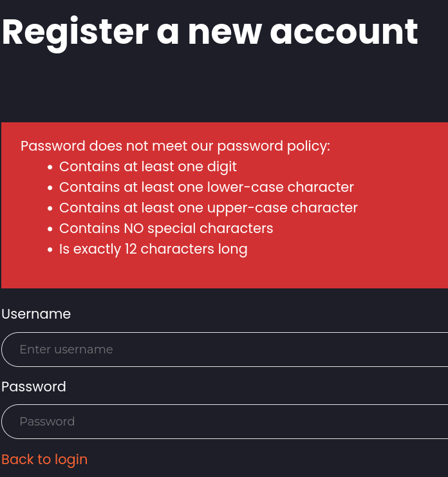The image size is (448, 477).
Task: Click the word account in the heading
Action: tap(344, 32)
